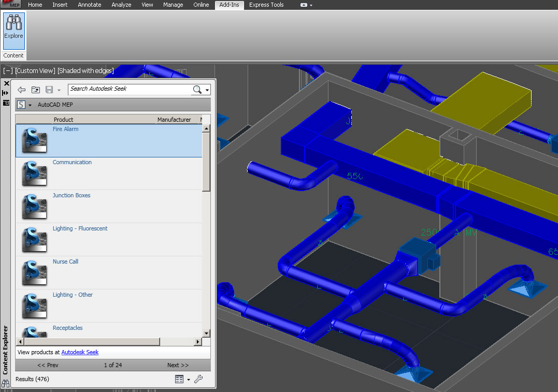558x392 pixels.
Task: Follow the Autodesk Seek hyperlink
Action: (x=80, y=352)
